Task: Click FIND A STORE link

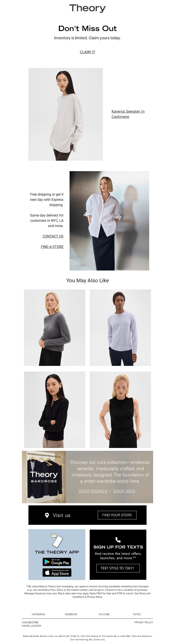Action: click(52, 247)
